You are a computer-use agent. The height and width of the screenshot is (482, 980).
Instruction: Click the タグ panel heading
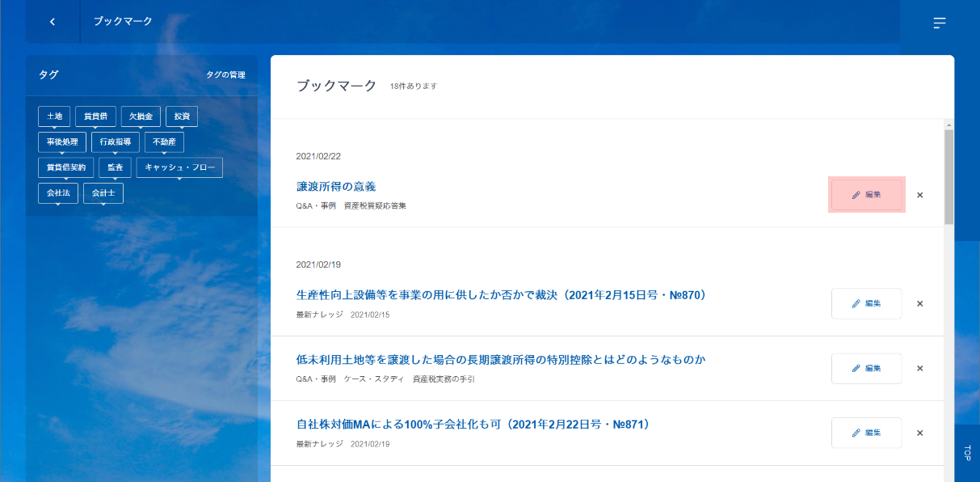pyautogui.click(x=48, y=74)
